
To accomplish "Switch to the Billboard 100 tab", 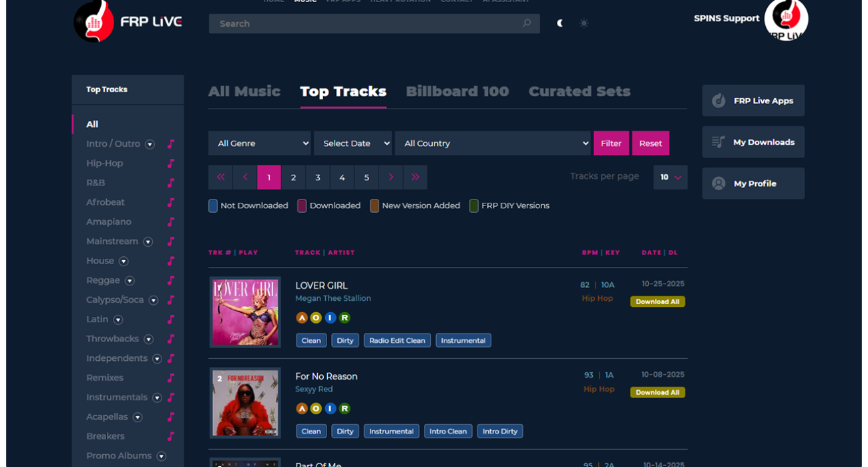I will (x=457, y=91).
